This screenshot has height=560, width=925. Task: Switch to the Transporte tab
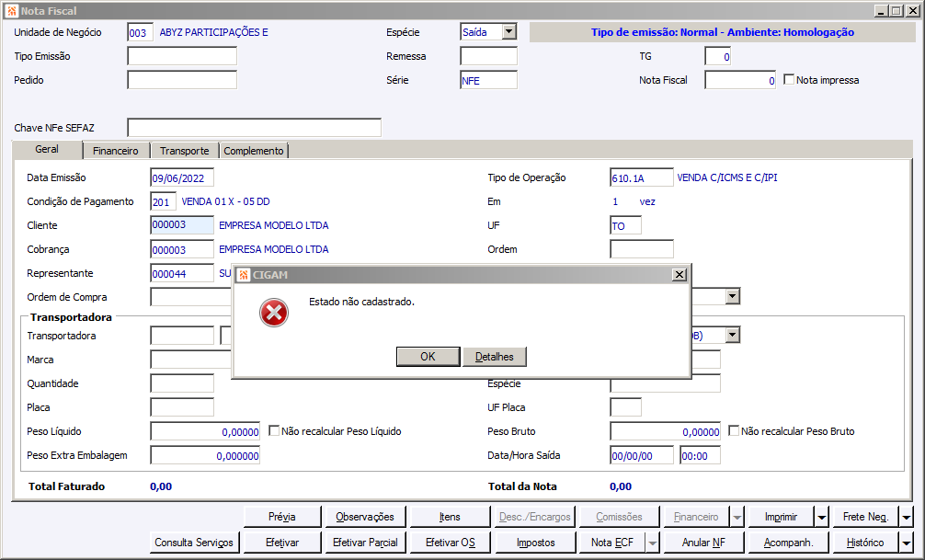185,151
